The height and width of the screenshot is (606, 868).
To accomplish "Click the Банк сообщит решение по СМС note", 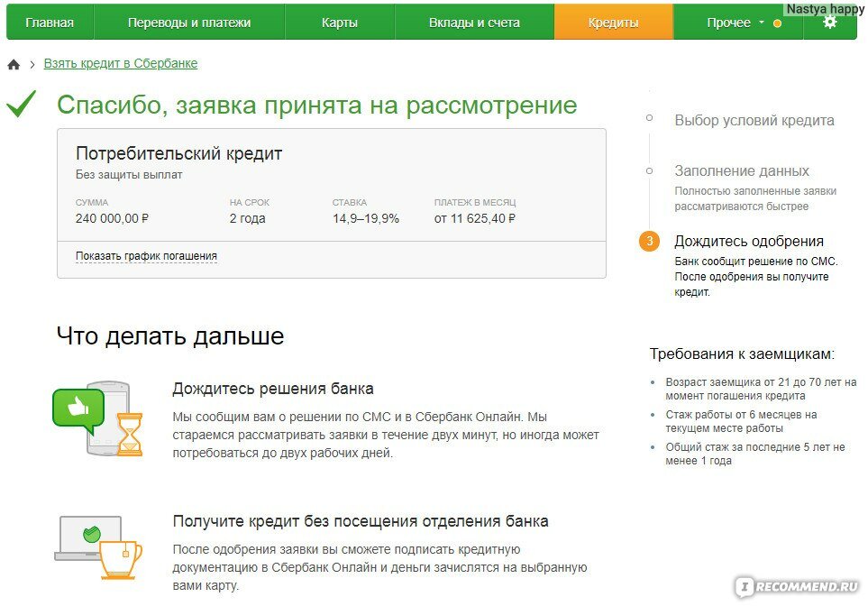I will pos(756,277).
